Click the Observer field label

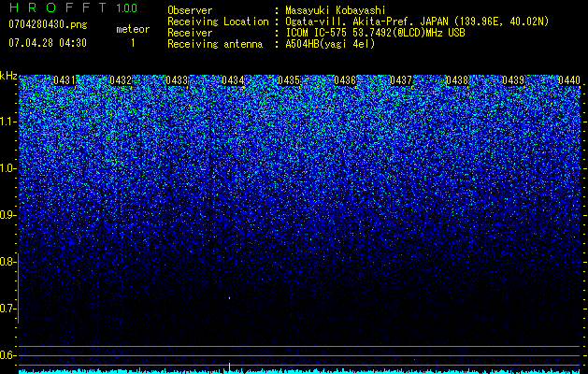coord(190,11)
